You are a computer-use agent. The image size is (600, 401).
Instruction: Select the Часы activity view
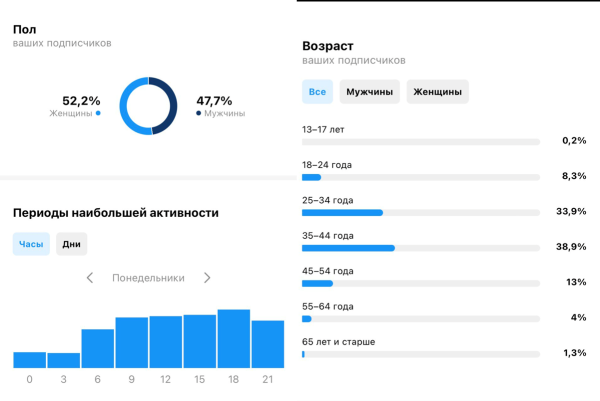click(x=31, y=244)
